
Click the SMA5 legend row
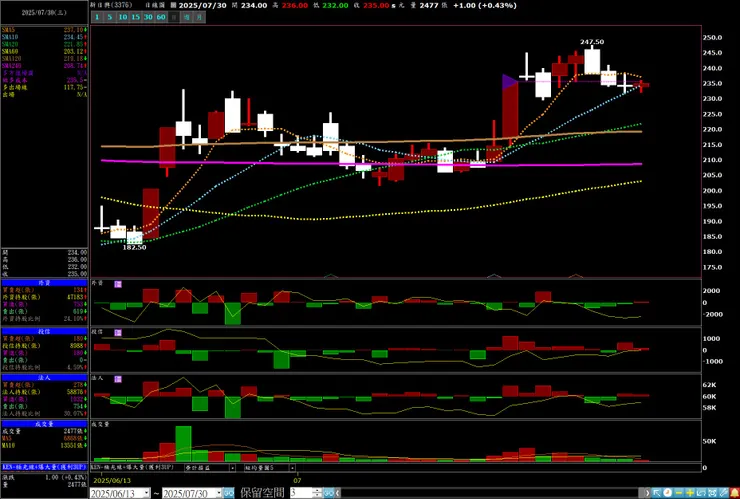pyautogui.click(x=44, y=30)
